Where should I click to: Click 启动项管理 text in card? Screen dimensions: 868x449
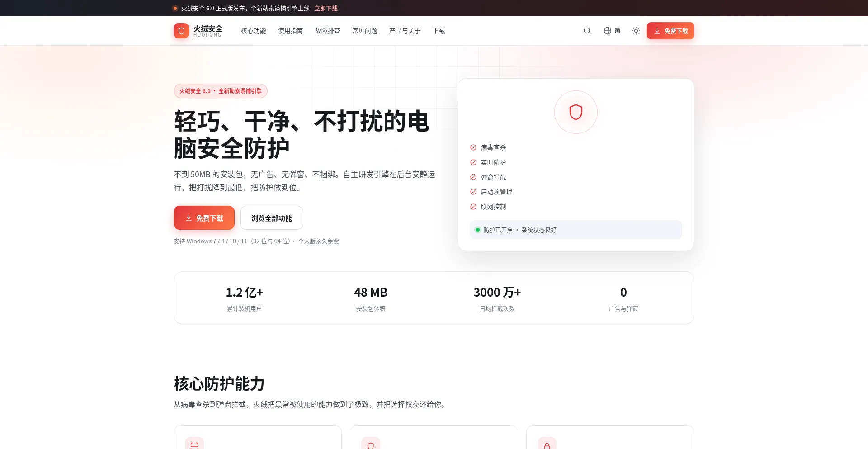click(496, 192)
